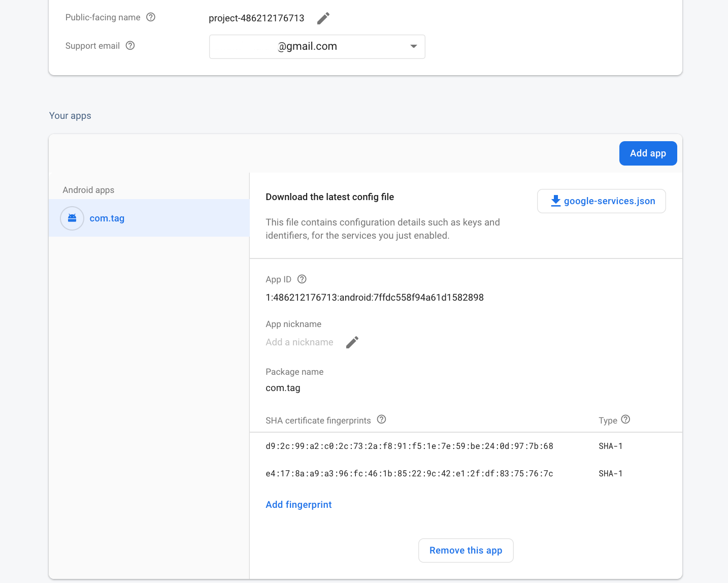Click pencil icon next to public-facing name
728x583 pixels.
click(x=323, y=18)
